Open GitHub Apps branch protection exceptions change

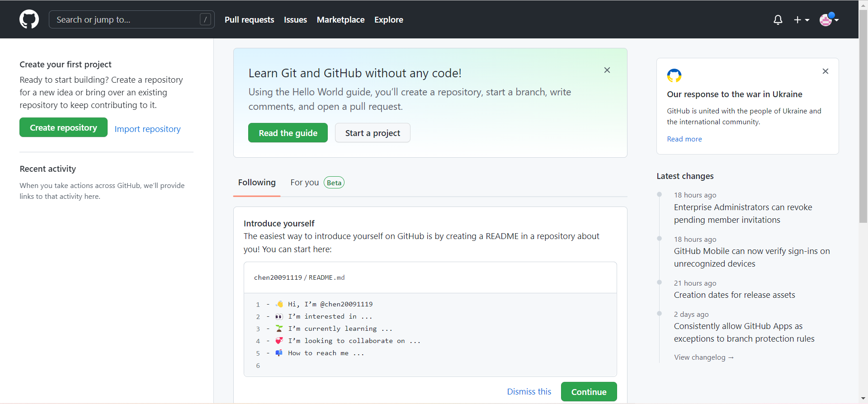point(744,333)
